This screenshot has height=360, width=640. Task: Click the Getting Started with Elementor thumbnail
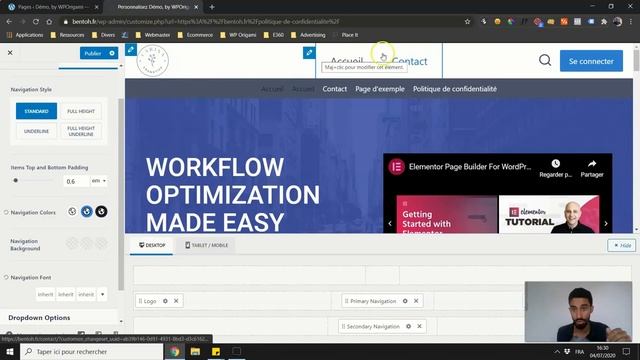pyautogui.click(x=447, y=214)
